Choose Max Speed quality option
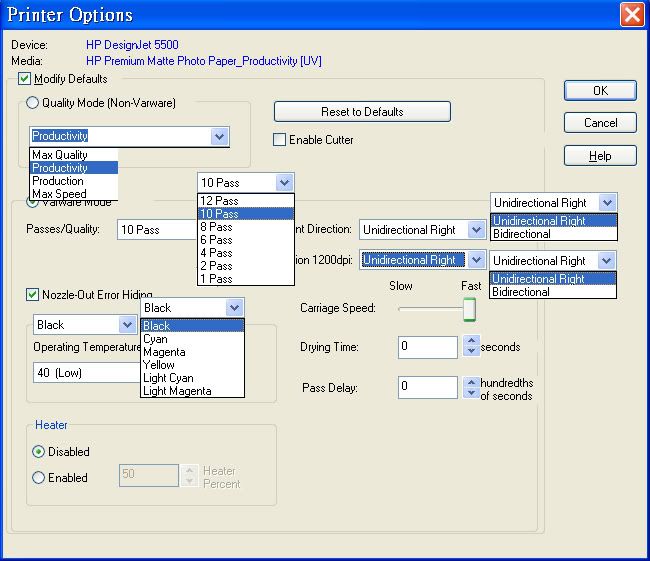 click(59, 194)
